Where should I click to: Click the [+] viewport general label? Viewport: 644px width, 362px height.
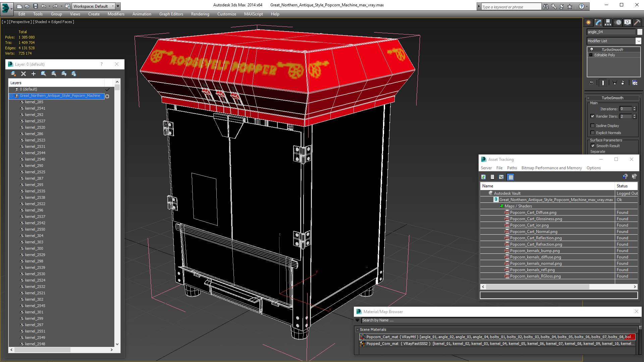[5, 22]
